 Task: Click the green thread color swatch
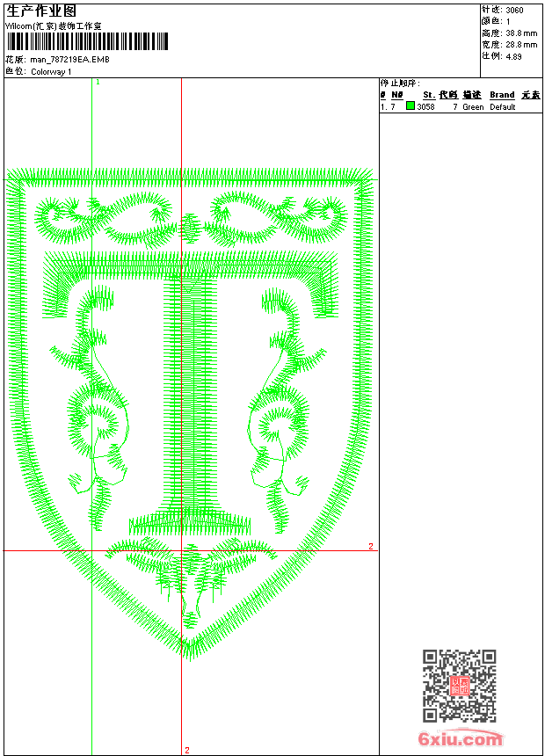point(411,105)
